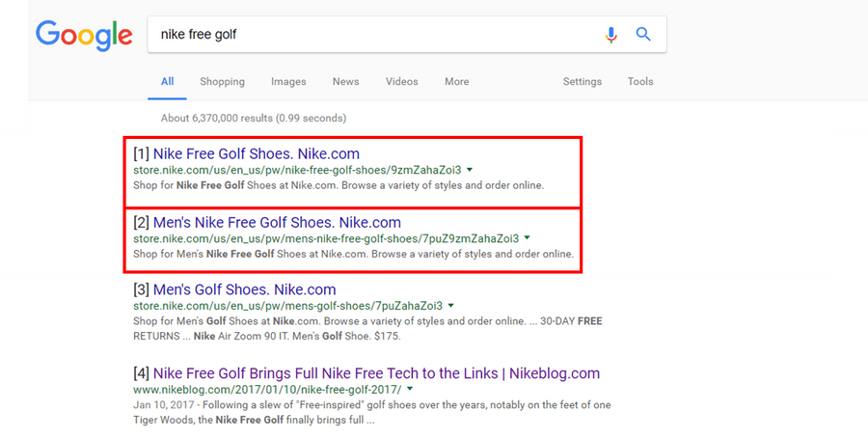Viewport: 868px width, 439px height.
Task: Click snippet mentioning 30-DAY FREE RETURNS
Action: (367, 328)
